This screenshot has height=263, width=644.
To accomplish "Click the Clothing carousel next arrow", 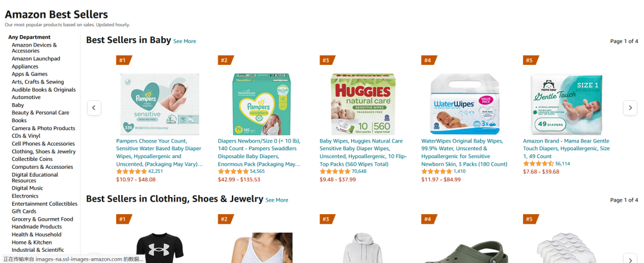I will click(x=630, y=258).
